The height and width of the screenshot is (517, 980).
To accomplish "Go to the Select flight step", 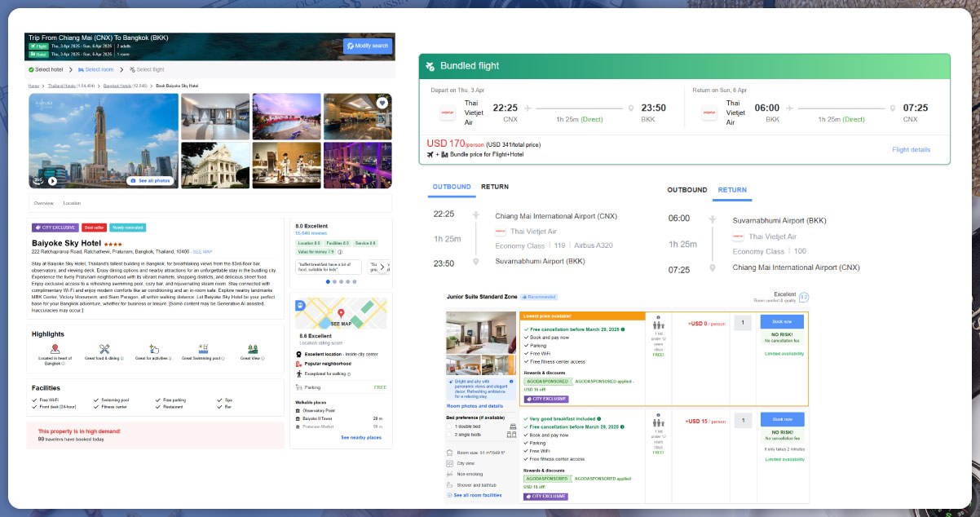I will tap(147, 70).
